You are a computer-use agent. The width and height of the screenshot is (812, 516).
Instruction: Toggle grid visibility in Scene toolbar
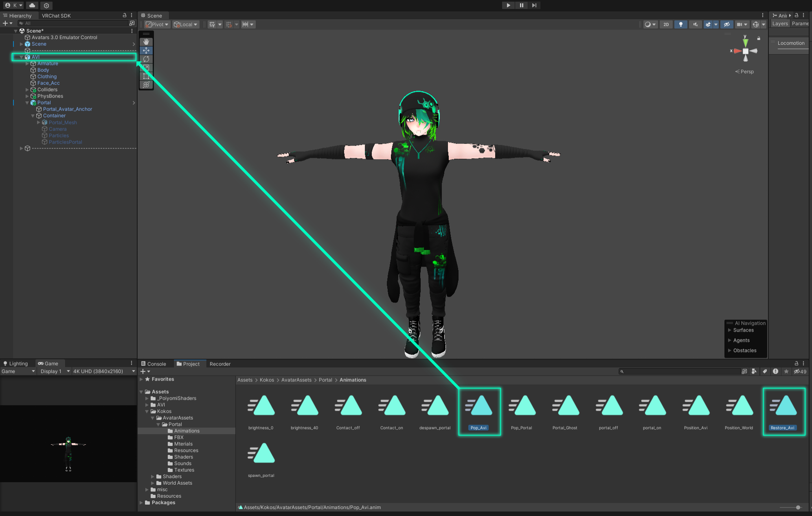tap(212, 24)
